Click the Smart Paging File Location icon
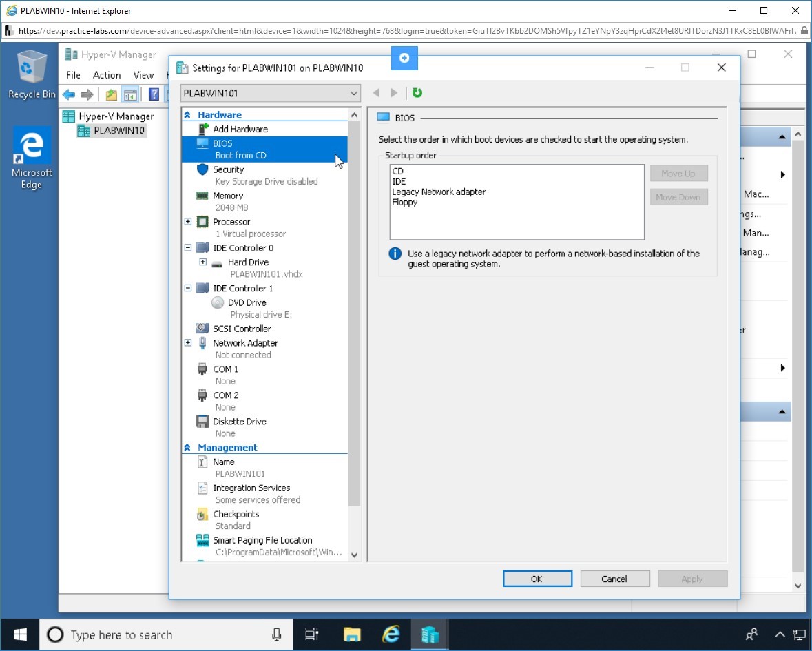The image size is (812, 651). (x=202, y=540)
